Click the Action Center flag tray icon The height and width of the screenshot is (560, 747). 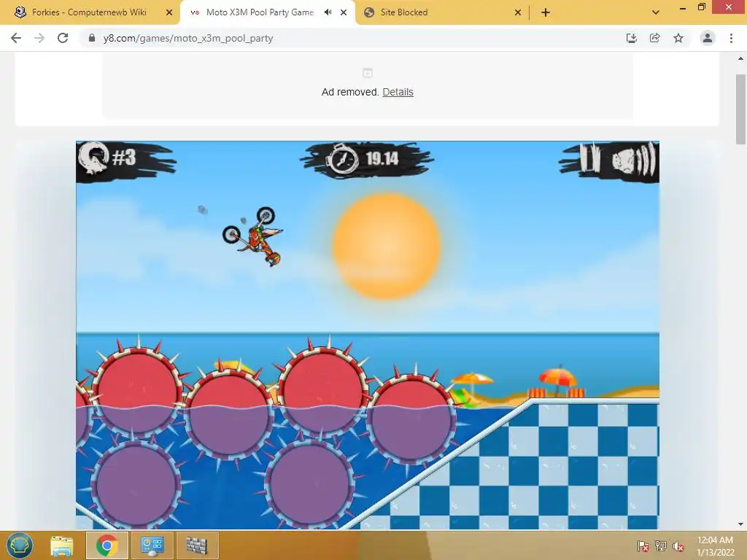[643, 546]
